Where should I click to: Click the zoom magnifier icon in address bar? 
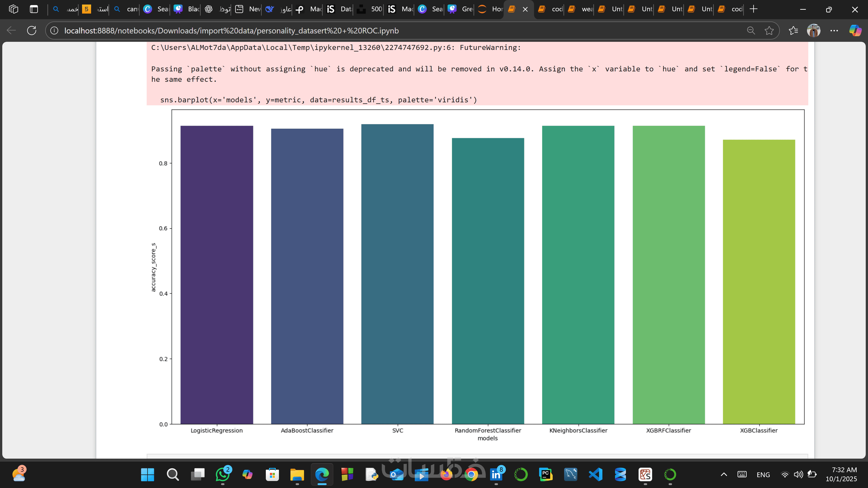pos(751,31)
